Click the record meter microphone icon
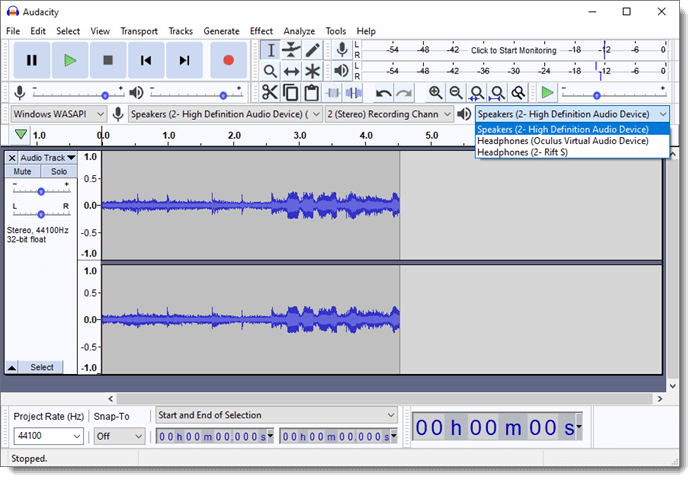The height and width of the screenshot is (482, 695). pyautogui.click(x=342, y=50)
